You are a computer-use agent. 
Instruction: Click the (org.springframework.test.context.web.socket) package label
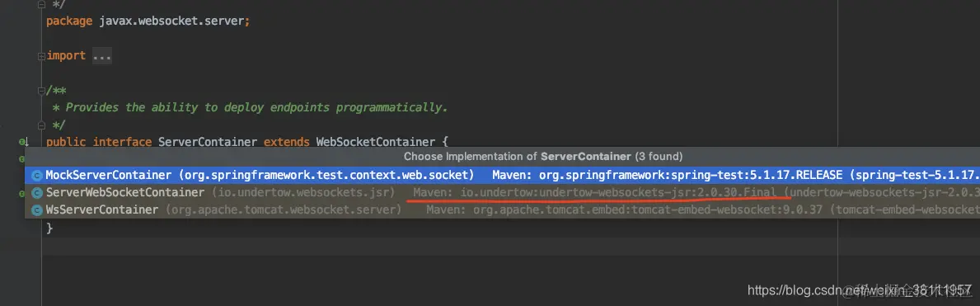coord(326,175)
